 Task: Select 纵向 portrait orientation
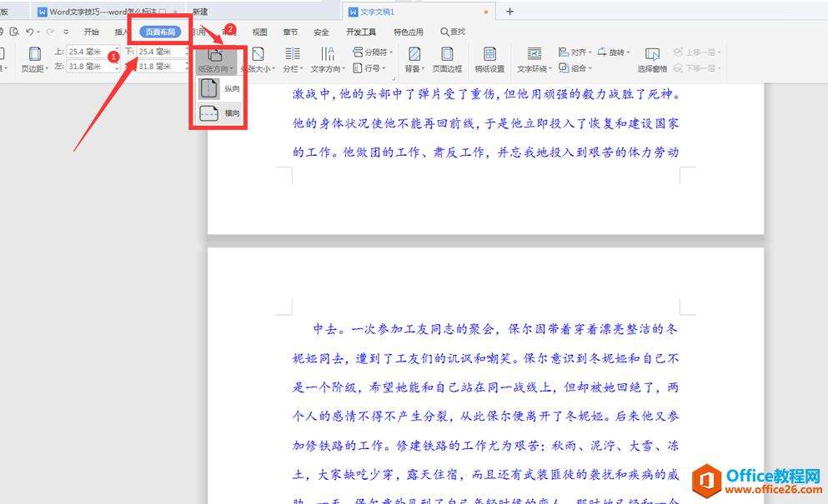(218, 89)
